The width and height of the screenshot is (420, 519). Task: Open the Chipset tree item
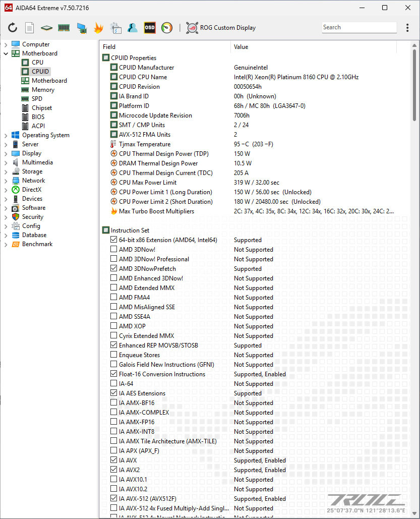point(42,108)
